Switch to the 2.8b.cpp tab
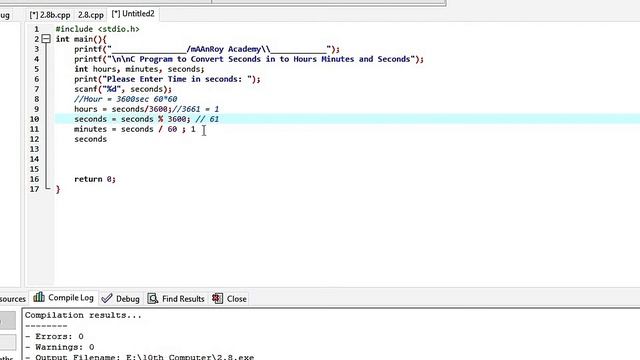640x360 pixels. coord(50,15)
